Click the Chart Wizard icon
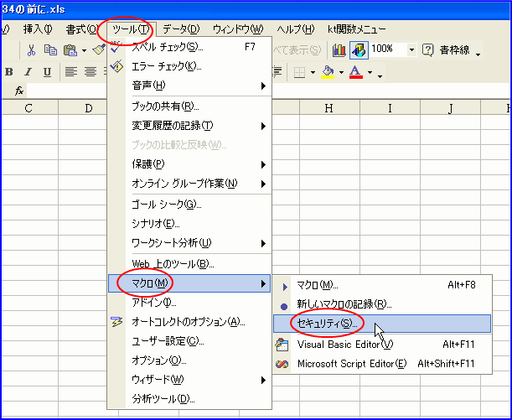 [339, 50]
